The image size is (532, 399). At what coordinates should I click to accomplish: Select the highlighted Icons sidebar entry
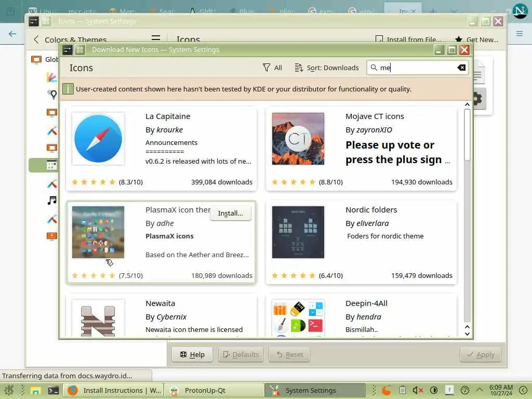click(x=44, y=165)
